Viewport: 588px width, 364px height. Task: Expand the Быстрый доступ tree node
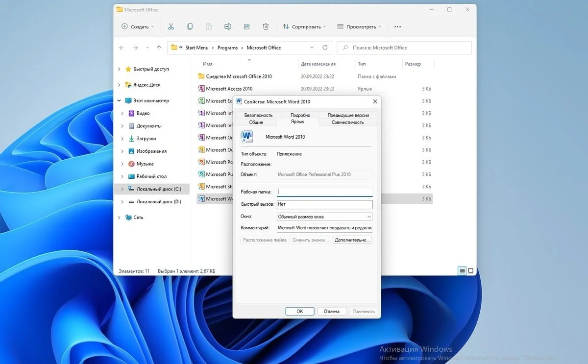[119, 70]
